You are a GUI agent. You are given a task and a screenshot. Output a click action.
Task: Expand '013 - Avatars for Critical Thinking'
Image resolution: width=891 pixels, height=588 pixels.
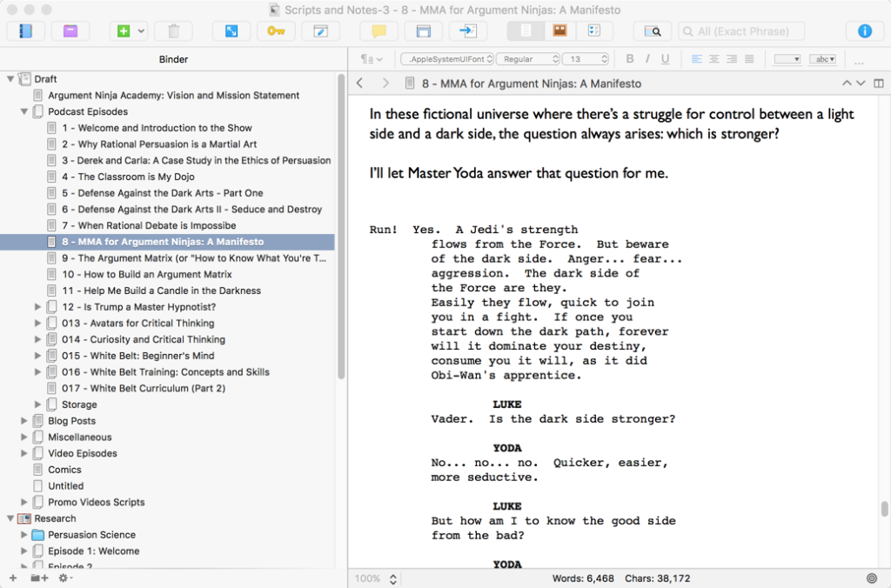click(x=38, y=324)
